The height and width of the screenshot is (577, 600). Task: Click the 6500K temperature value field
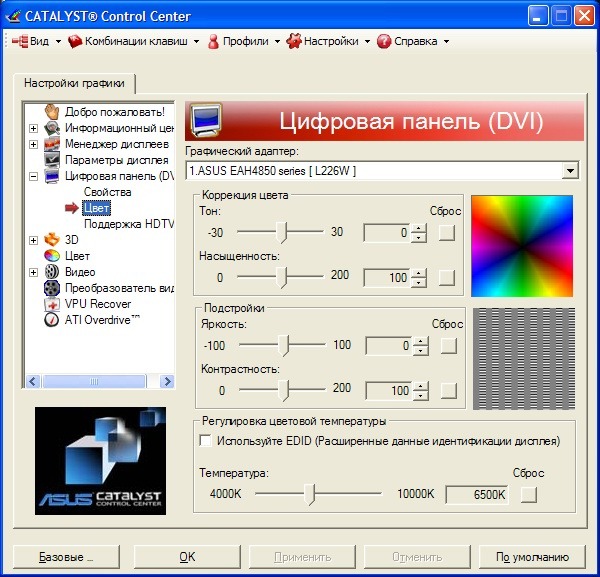[477, 494]
